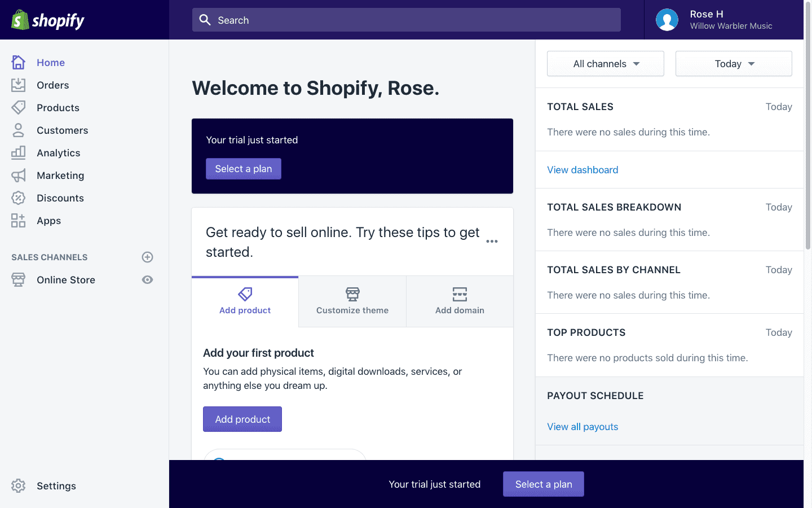Click the Customers person icon

pos(19,130)
